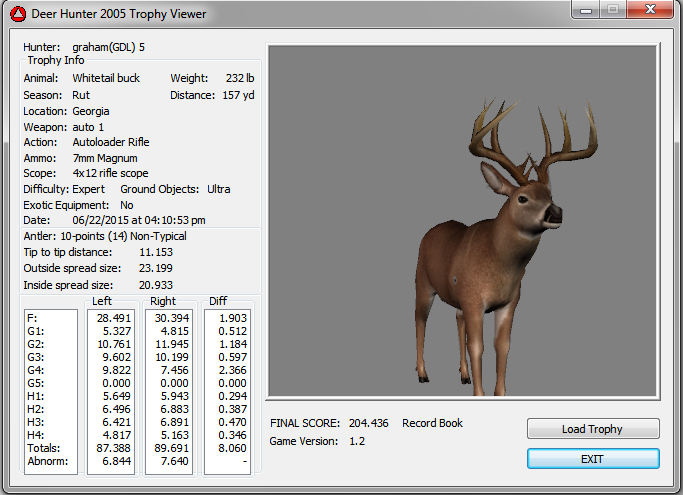
Task: Click the tip to tip distance 11.153
Action: (156, 252)
